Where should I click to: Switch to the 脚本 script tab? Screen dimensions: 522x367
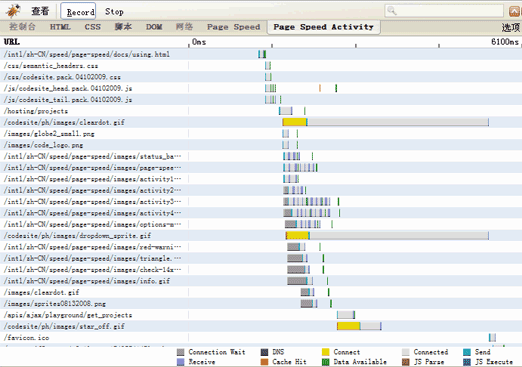coord(123,27)
